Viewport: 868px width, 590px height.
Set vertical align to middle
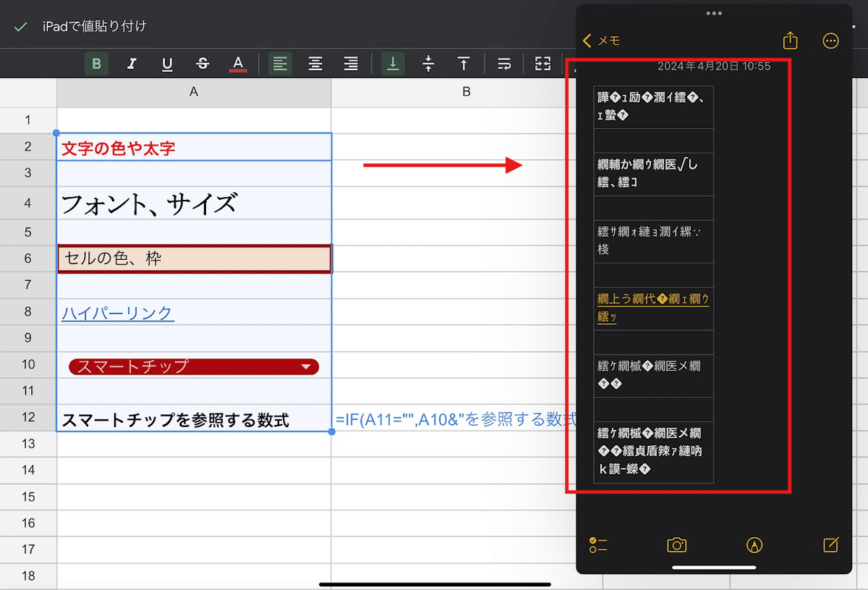tap(428, 64)
